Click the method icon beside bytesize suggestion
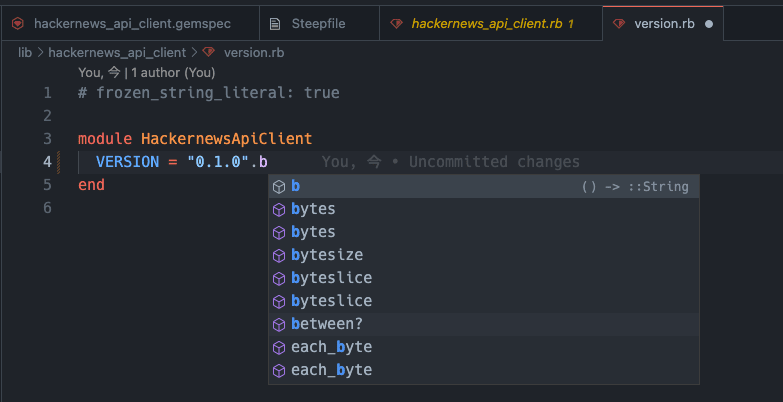783x402 pixels. (x=280, y=255)
